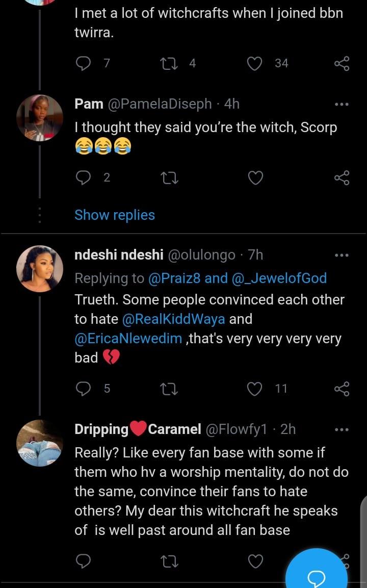Screen dimensions: 367x588
Task: Reply to ndeshi ndeshi's tweet
Action: tap(83, 389)
